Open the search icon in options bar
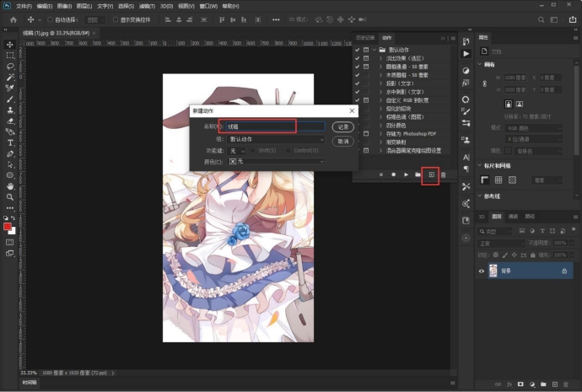The width and height of the screenshot is (582, 392). [542, 19]
